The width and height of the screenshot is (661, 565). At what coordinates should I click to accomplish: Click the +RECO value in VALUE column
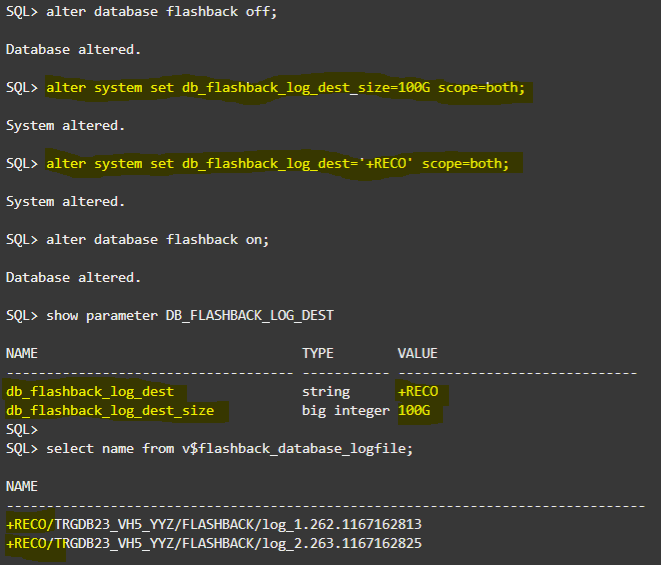pos(418,391)
